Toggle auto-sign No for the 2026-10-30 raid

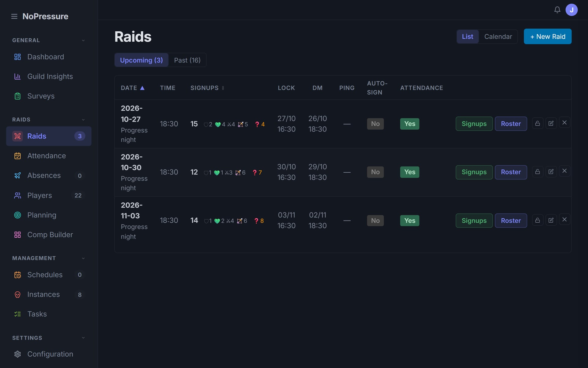point(375,172)
